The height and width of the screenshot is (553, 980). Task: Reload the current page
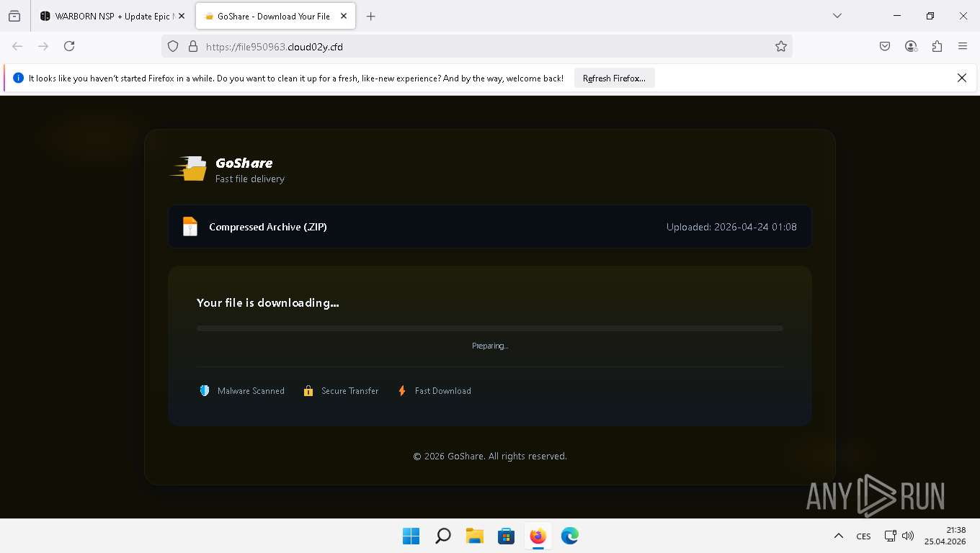coord(69,46)
